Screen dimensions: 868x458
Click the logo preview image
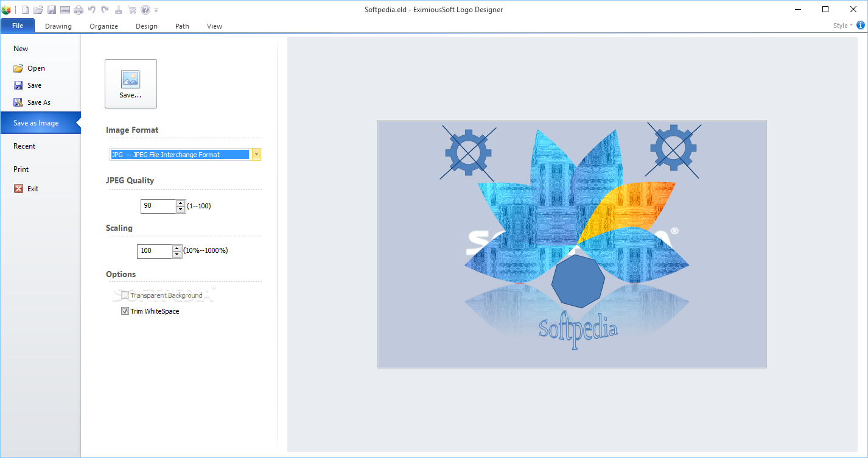click(x=572, y=244)
